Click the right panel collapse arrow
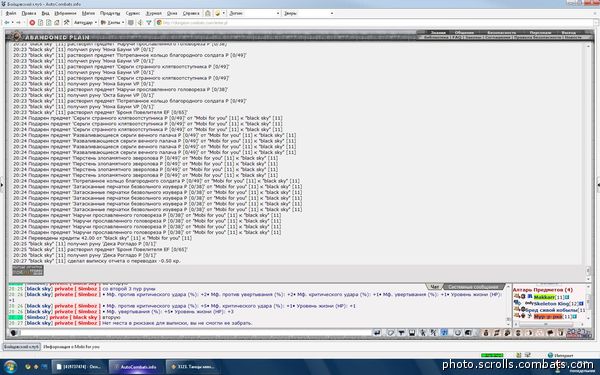Viewport: 600px width, 375px height. pos(598,185)
